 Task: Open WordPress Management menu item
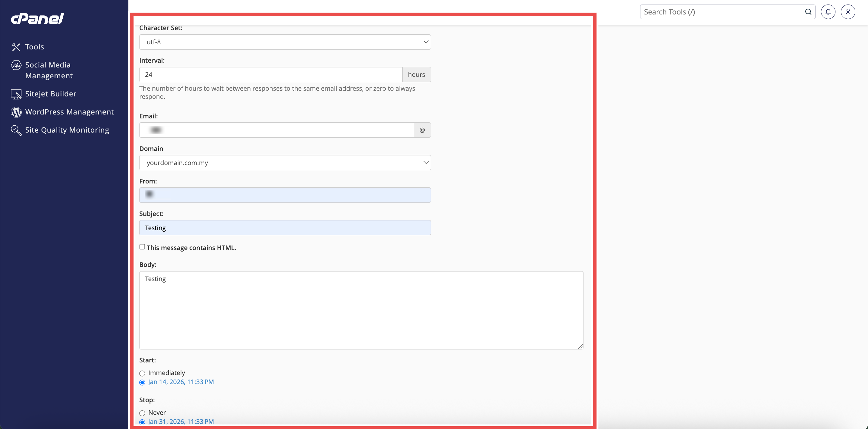[69, 112]
